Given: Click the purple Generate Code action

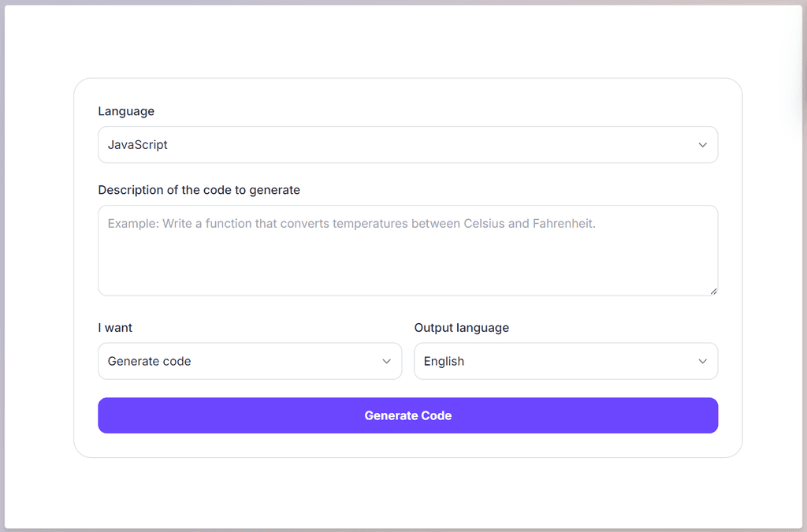Looking at the screenshot, I should tap(407, 415).
